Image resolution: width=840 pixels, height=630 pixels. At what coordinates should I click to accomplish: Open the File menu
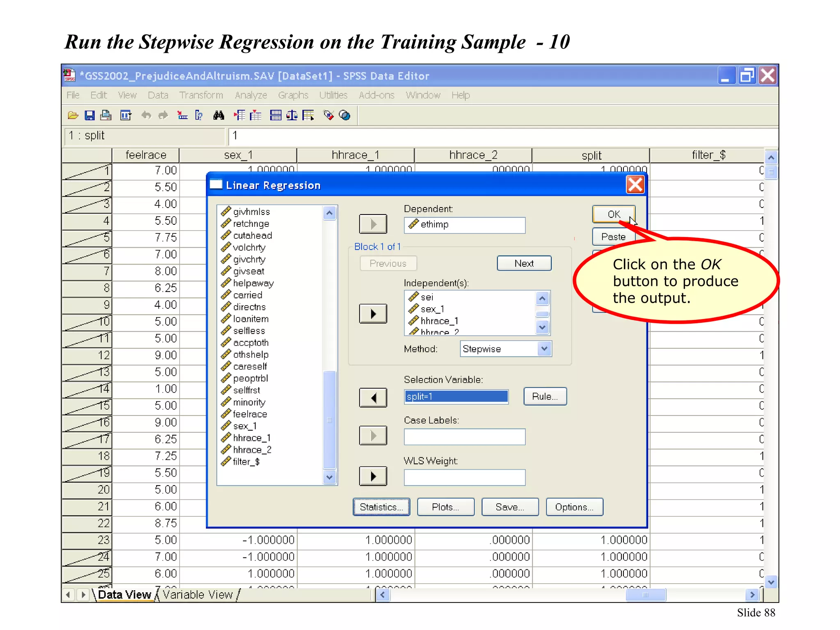pos(73,95)
